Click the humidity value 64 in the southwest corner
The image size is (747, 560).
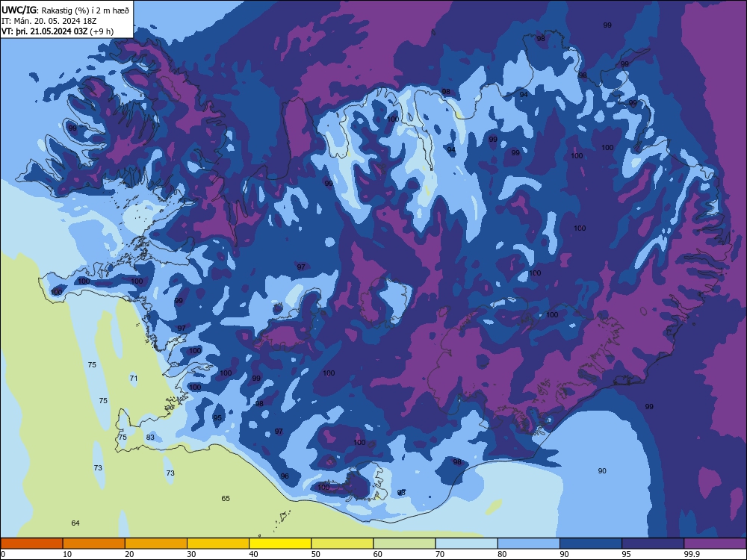[75, 523]
